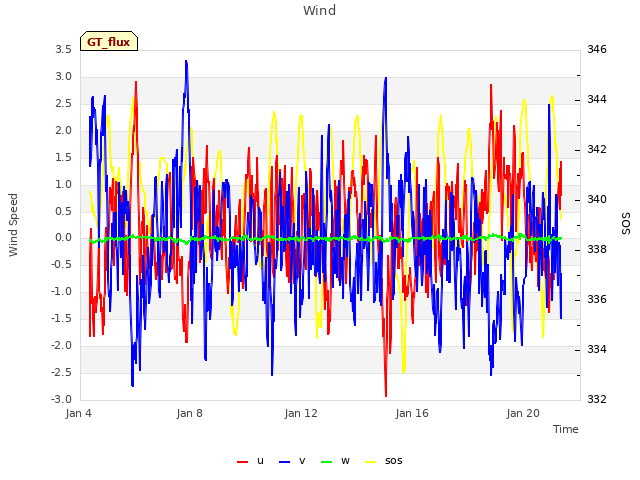Click the -0.5 left axis value

pos(61,265)
